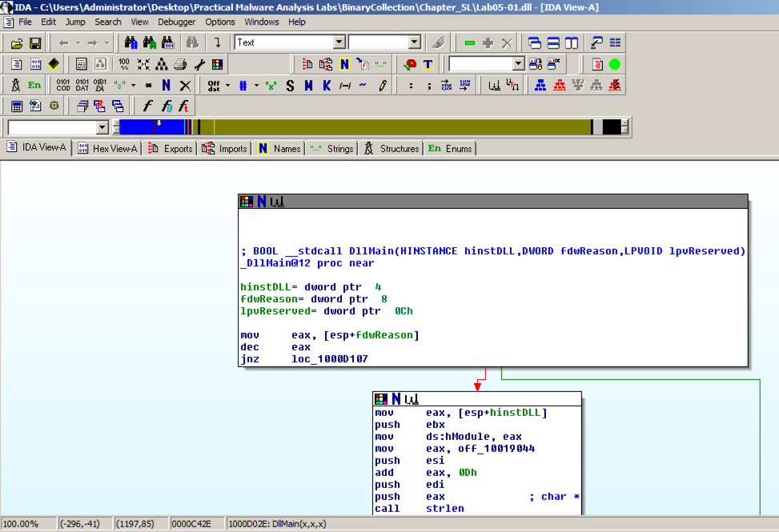The width and height of the screenshot is (779, 532).
Task: Open the Debugger menu
Action: (176, 22)
